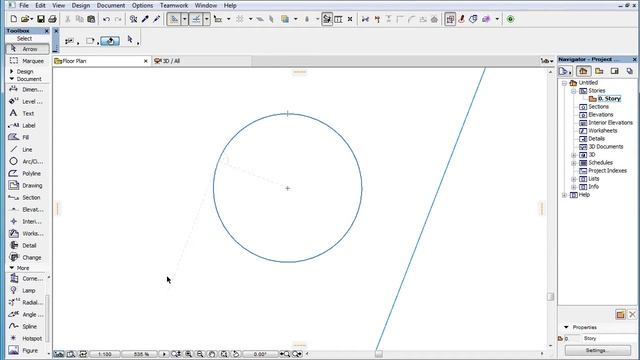Viewport: 640px width, 360px height.
Task: Open the Open file dropdown arrow
Action: (x=32, y=19)
